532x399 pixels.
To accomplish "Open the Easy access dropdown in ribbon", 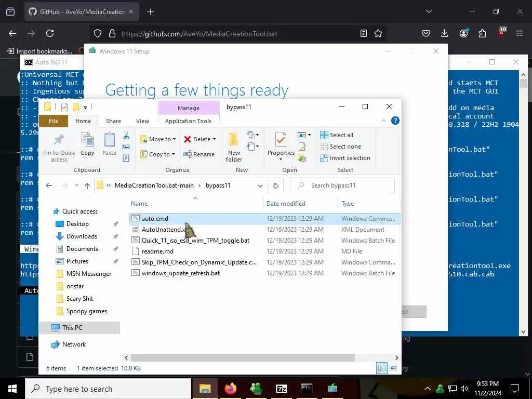I will click(x=253, y=147).
